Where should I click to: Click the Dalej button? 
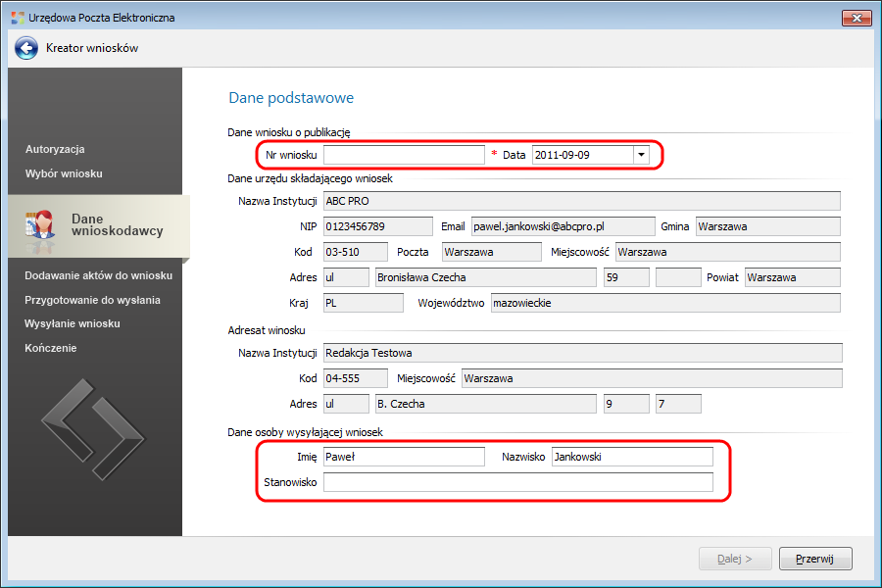click(x=735, y=559)
